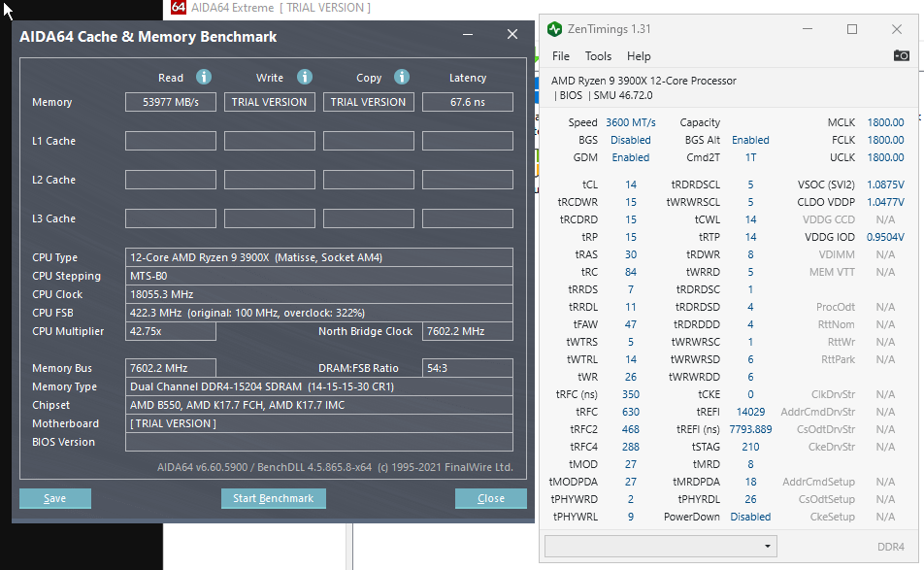This screenshot has height=570, width=924.
Task: Click the tMRDPDA value 18
Action: pos(750,482)
